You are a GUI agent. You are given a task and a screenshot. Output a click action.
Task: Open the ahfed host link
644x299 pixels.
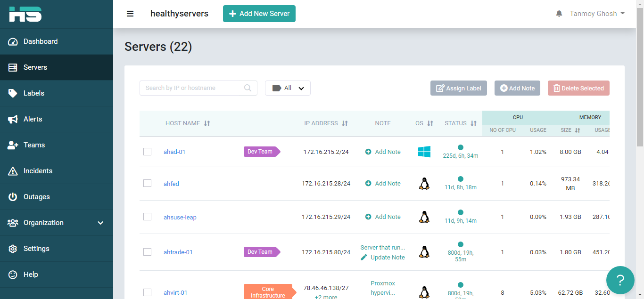pyautogui.click(x=171, y=184)
